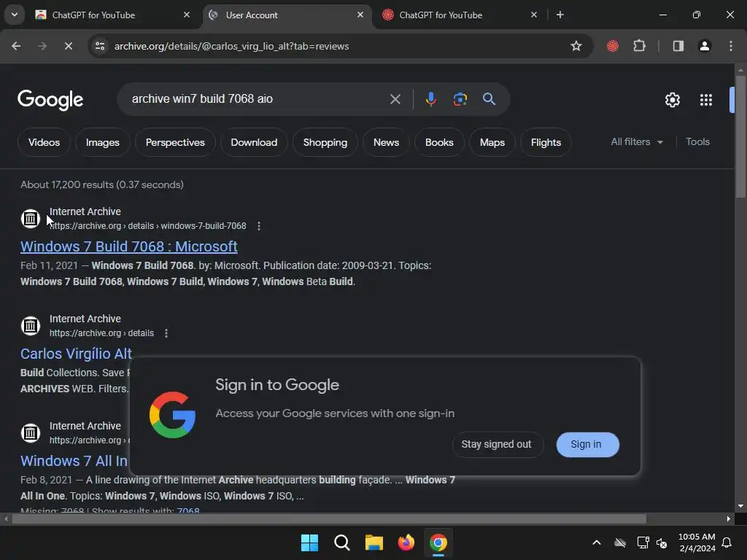Open the Windows Start menu
This screenshot has height=560, width=747.
[x=309, y=542]
